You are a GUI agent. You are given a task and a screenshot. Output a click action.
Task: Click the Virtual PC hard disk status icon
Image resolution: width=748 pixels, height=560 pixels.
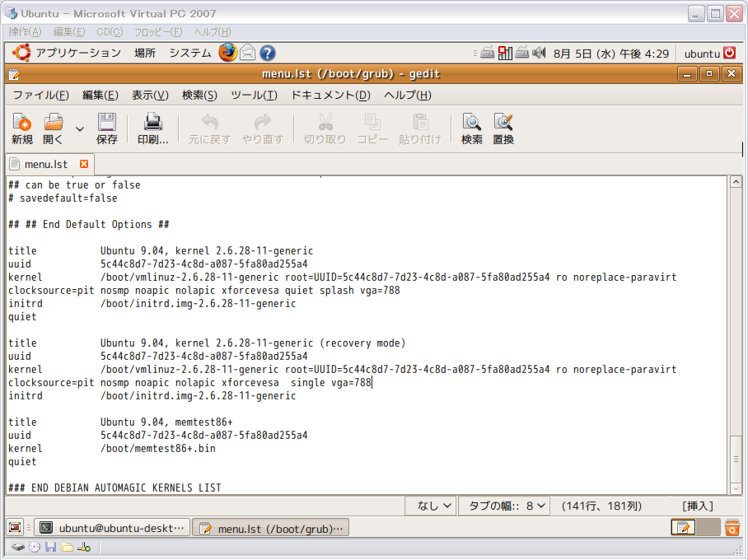point(17,547)
